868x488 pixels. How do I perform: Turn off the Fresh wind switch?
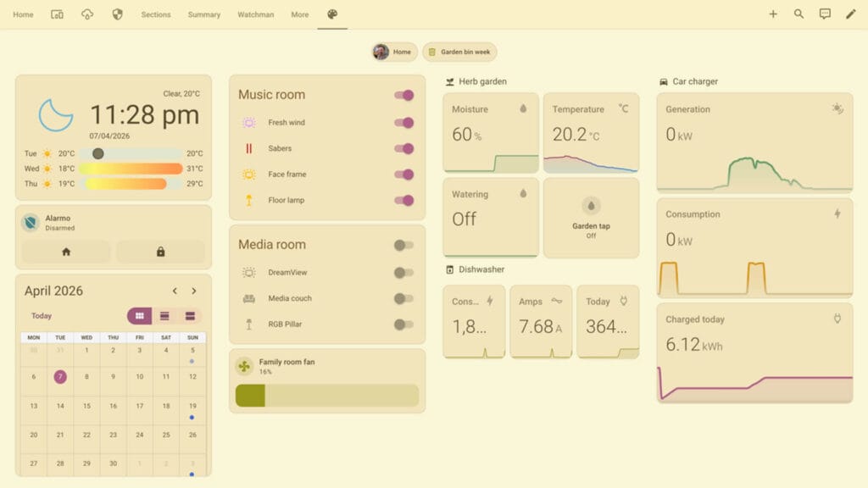point(404,123)
